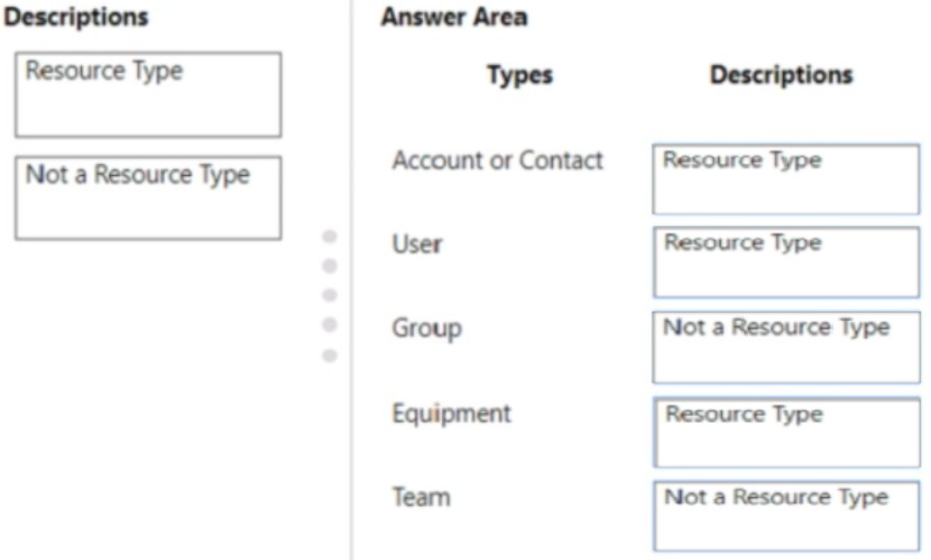Click the Group type label

[426, 327]
